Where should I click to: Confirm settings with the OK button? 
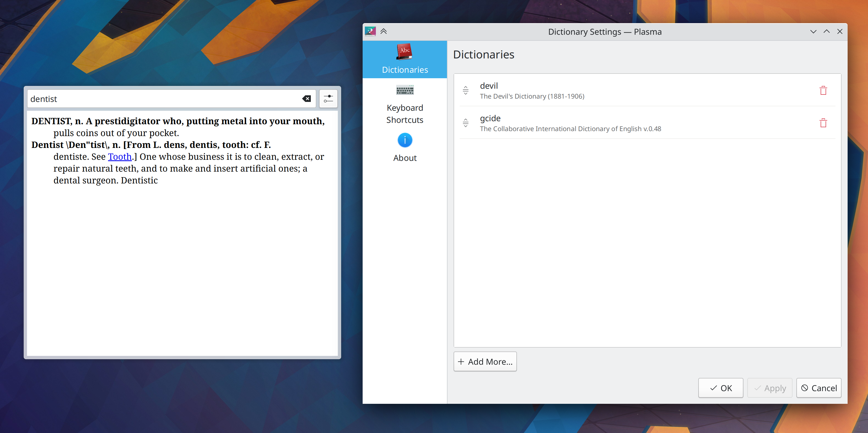tap(720, 388)
